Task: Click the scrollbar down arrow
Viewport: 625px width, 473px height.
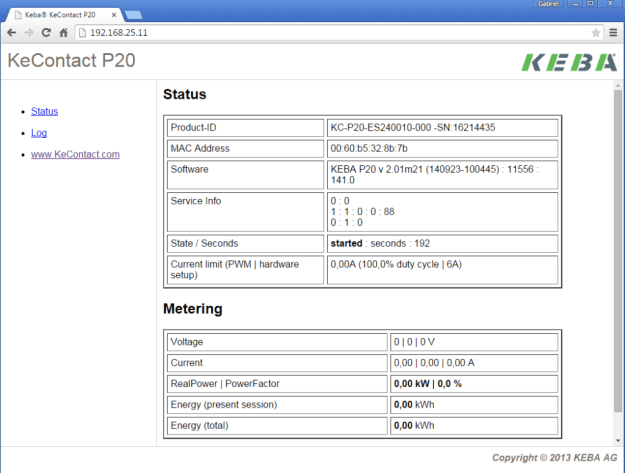Action: pos(618,440)
